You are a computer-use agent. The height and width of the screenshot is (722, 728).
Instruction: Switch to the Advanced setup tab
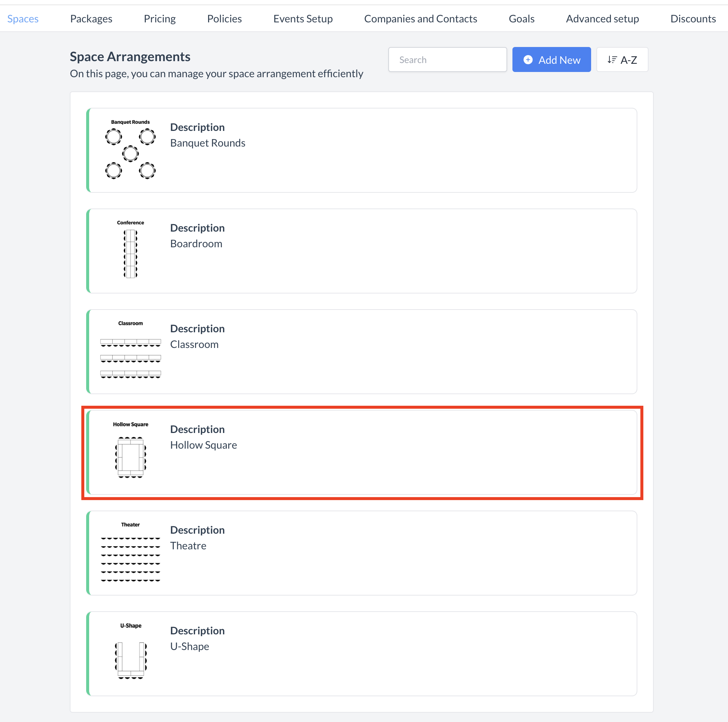tap(602, 19)
